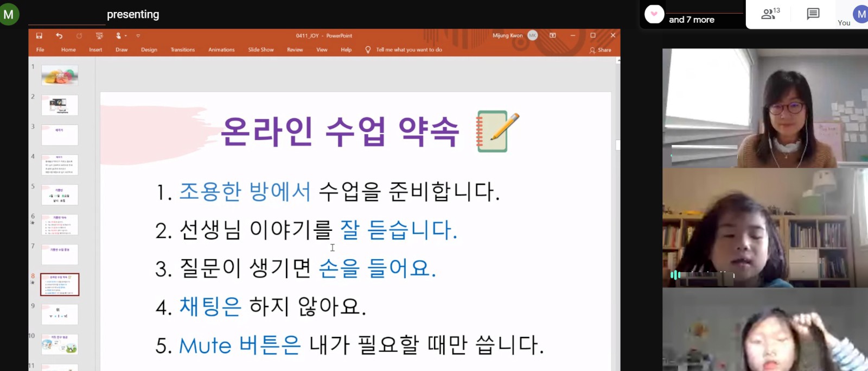Open the meeting chat icon
Screen dimensions: 868x371
pos(813,14)
